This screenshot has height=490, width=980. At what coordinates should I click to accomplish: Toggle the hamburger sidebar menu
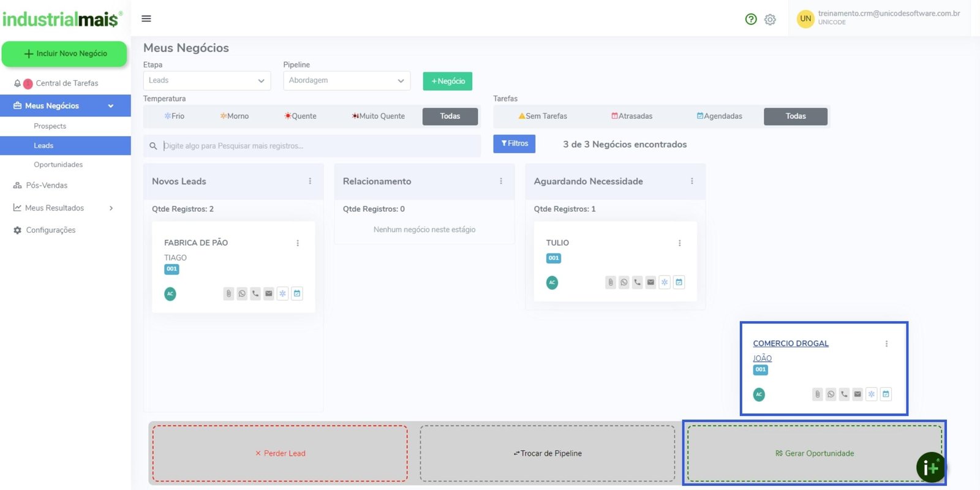146,18
